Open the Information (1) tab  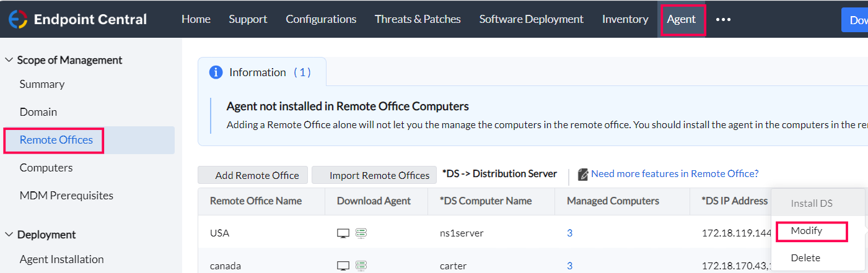click(261, 72)
